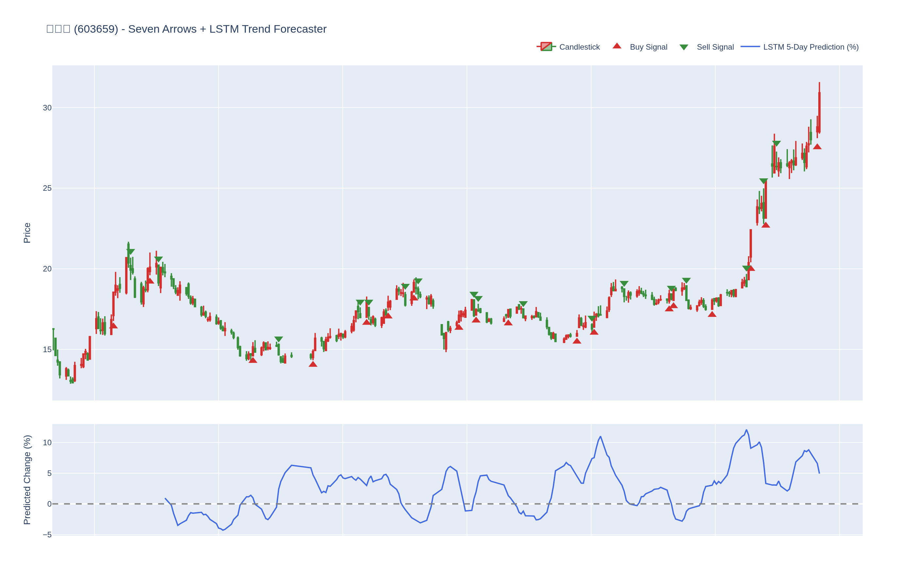The width and height of the screenshot is (915, 588).
Task: Toggle Sell Signal series via its legend text
Action: [x=715, y=47]
